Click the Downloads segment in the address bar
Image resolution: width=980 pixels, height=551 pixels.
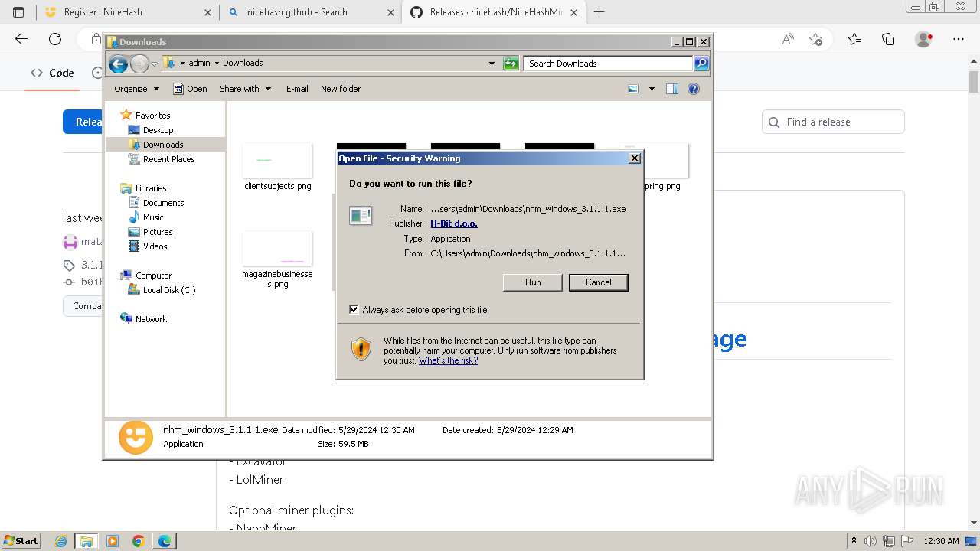click(x=243, y=63)
